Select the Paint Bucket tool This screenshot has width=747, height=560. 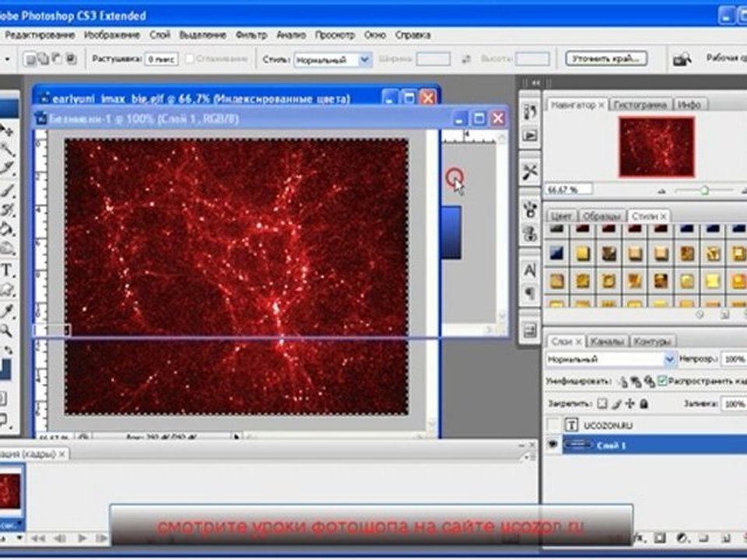pos(8,229)
